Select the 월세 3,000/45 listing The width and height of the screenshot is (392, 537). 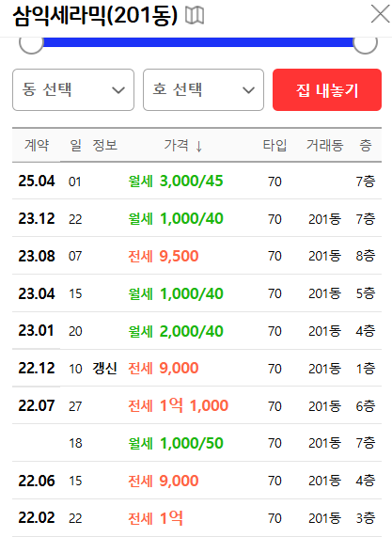click(x=176, y=181)
